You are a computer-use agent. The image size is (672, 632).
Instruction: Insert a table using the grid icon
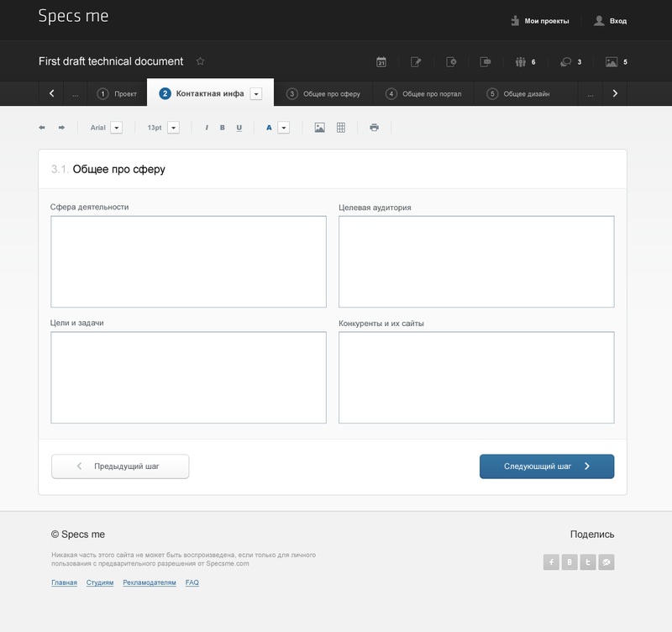tap(341, 128)
